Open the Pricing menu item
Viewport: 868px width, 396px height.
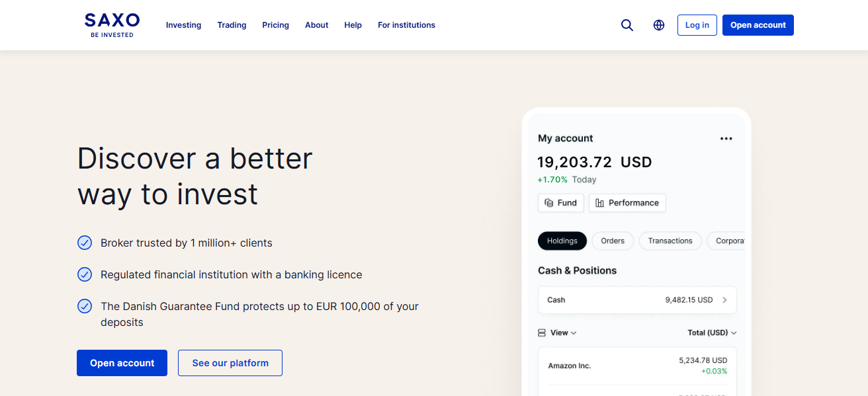(x=275, y=24)
